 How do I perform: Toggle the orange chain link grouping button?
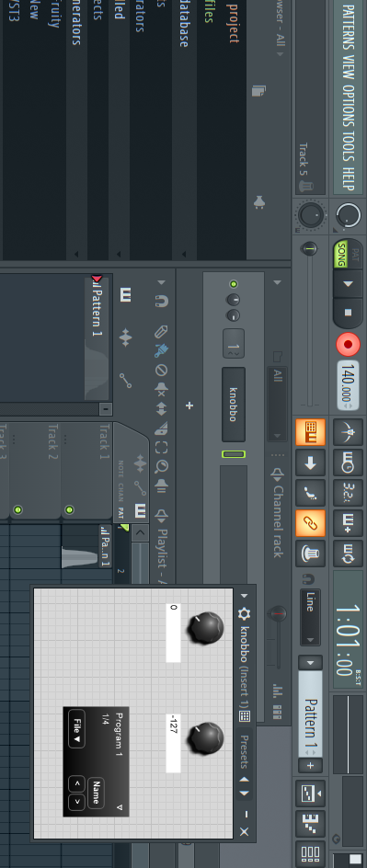[310, 522]
